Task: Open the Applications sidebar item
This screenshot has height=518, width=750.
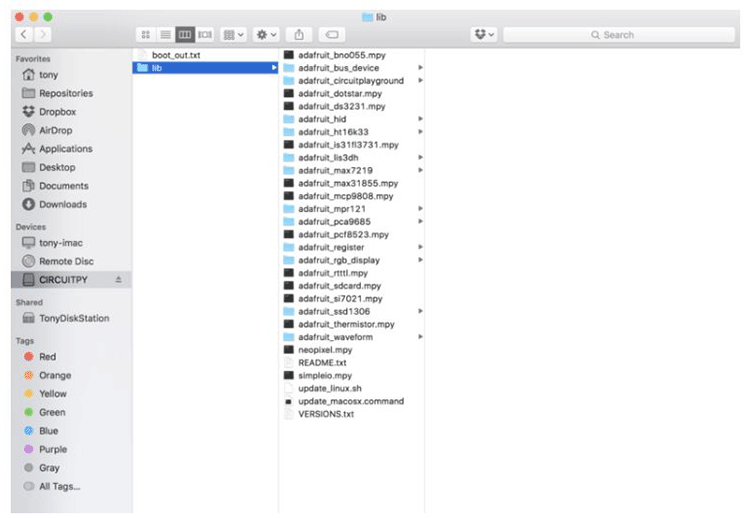Action: (65, 149)
